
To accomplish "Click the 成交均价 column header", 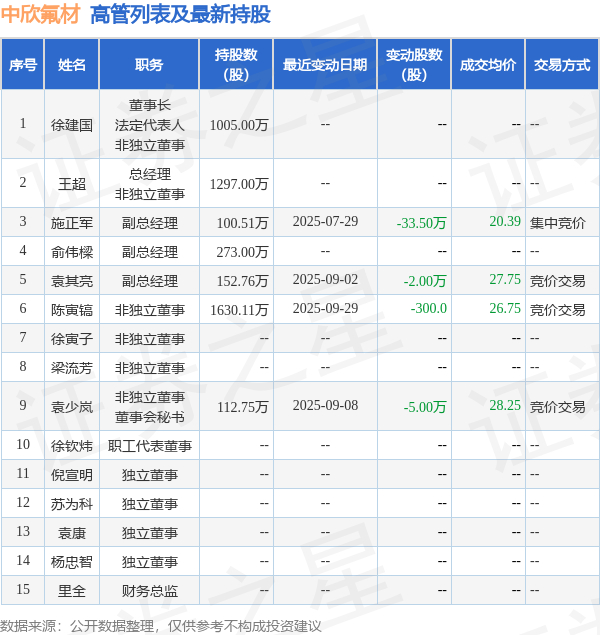I will [488, 64].
